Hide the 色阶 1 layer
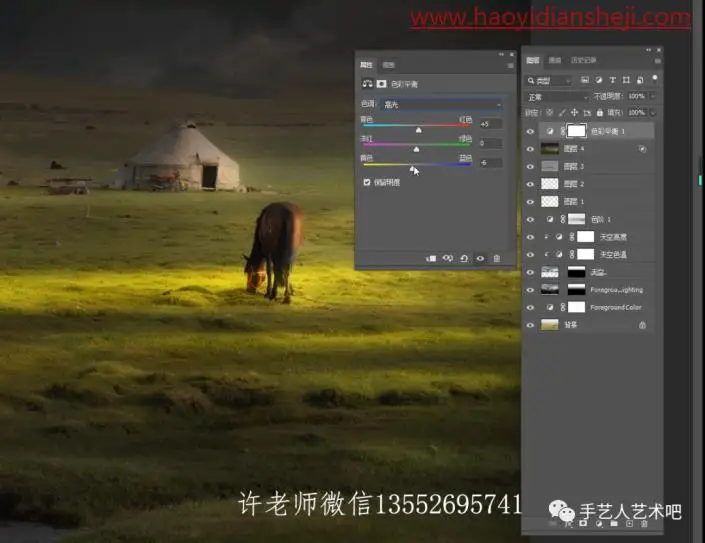This screenshot has width=705, height=543. pyautogui.click(x=531, y=219)
